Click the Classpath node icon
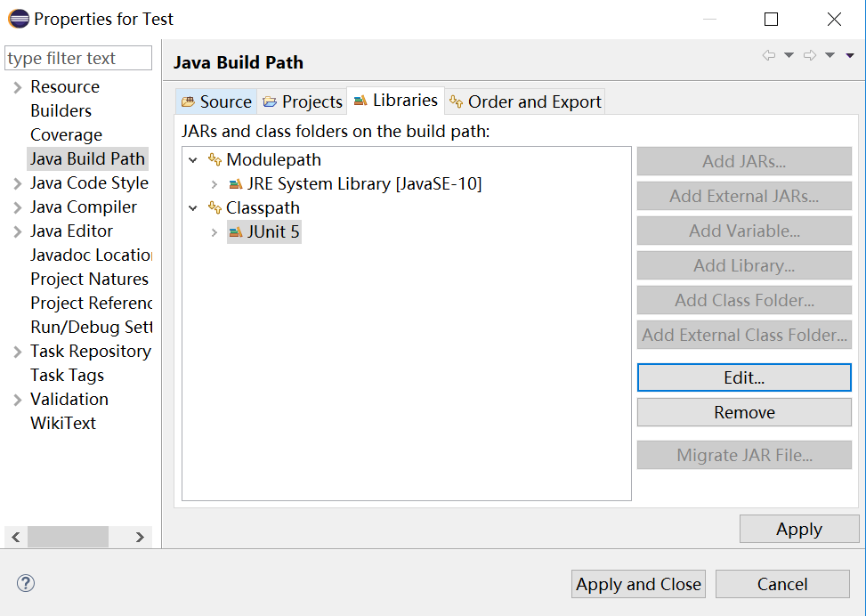The width and height of the screenshot is (866, 616). 214,207
